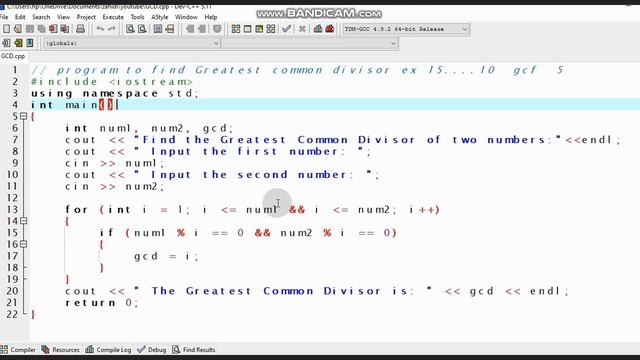Click line number 13 in the gutter
Viewport: 640px width, 360px height.
(x=12, y=210)
